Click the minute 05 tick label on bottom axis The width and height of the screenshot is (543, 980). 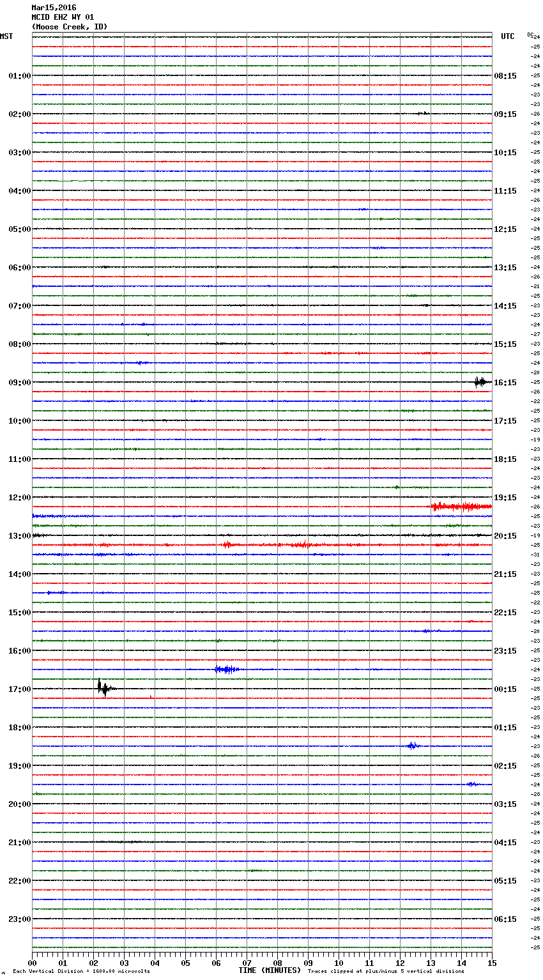click(x=186, y=963)
